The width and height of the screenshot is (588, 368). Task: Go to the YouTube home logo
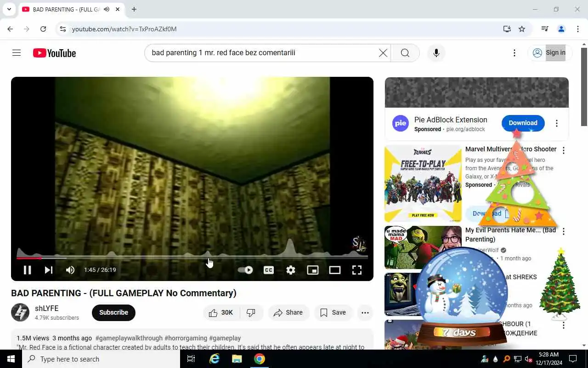click(54, 53)
